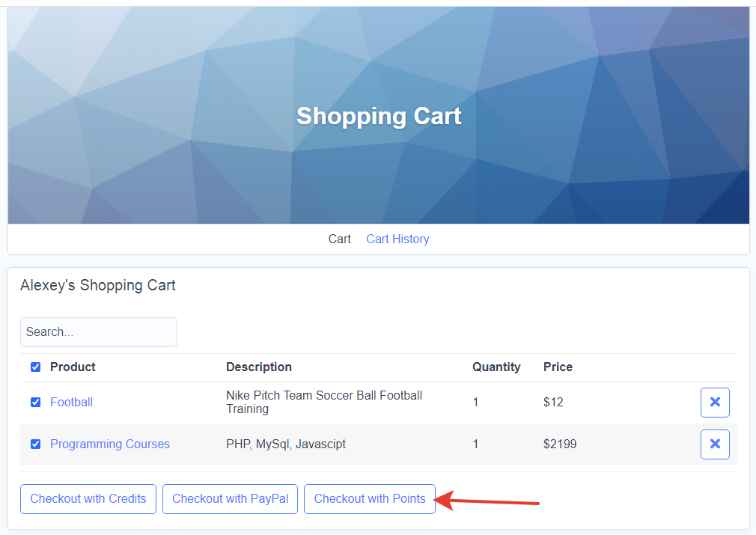
Task: Click Checkout with Points button
Action: coord(370,499)
